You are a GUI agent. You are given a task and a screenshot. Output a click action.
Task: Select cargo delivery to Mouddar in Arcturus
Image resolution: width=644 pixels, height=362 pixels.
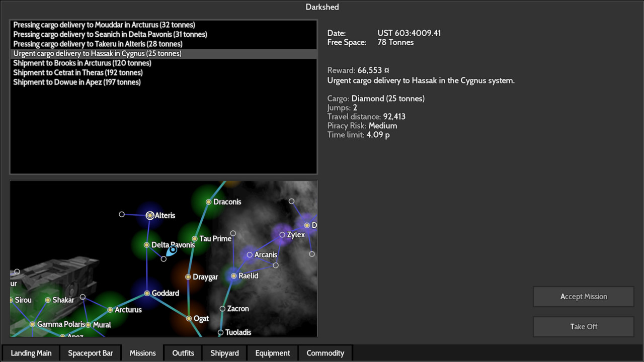(x=104, y=25)
